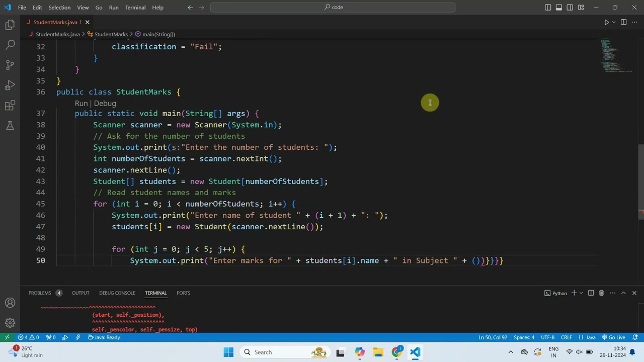This screenshot has height=362, width=644.
Task: Select the Python terminal profile label
Action: click(x=555, y=293)
